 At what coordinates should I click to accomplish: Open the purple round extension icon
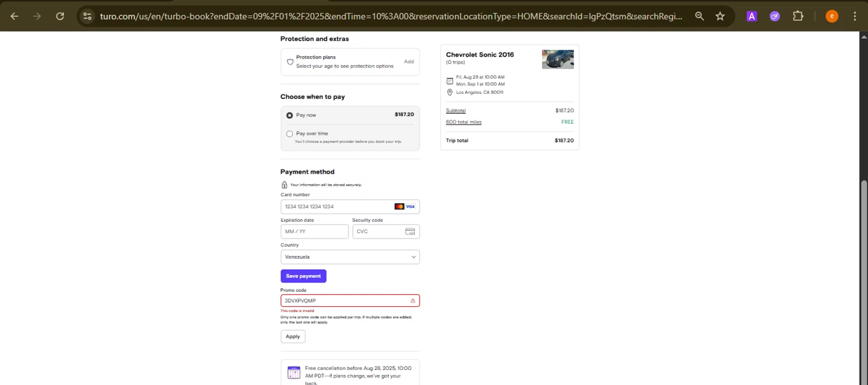point(775,16)
